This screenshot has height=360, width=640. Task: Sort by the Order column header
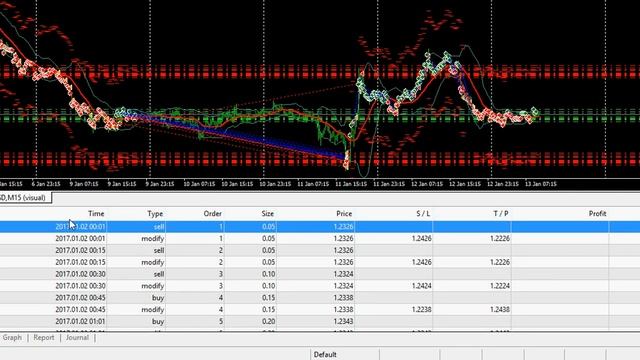(x=212, y=213)
